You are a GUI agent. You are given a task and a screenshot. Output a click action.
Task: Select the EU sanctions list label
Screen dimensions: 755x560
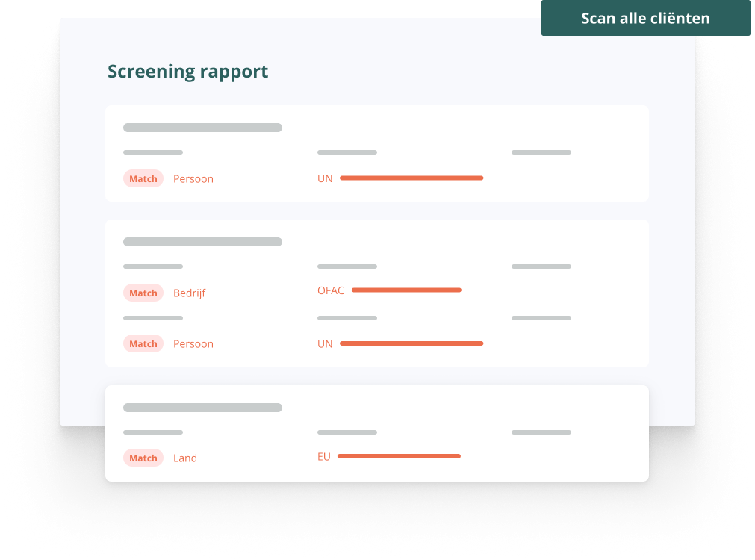point(324,456)
